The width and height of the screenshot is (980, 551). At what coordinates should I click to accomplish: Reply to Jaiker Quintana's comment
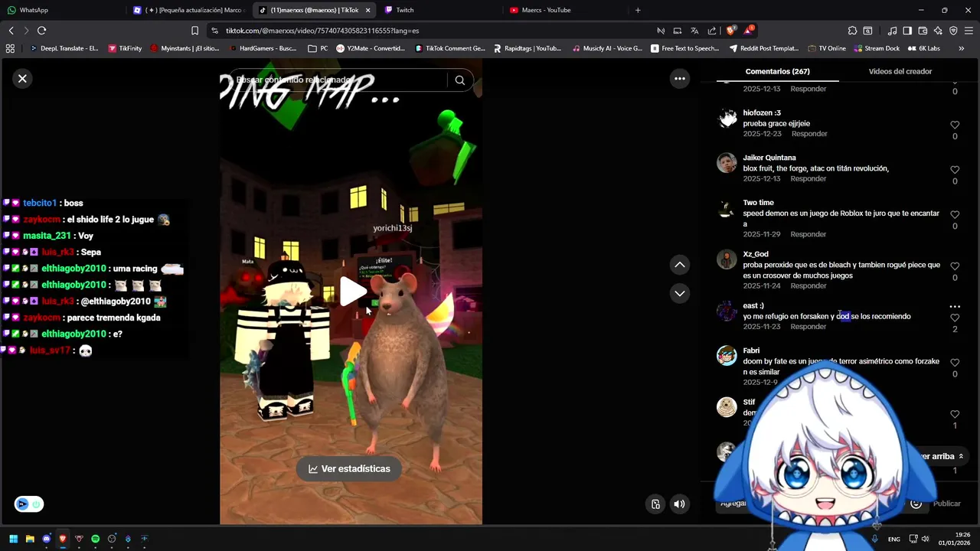coord(808,178)
